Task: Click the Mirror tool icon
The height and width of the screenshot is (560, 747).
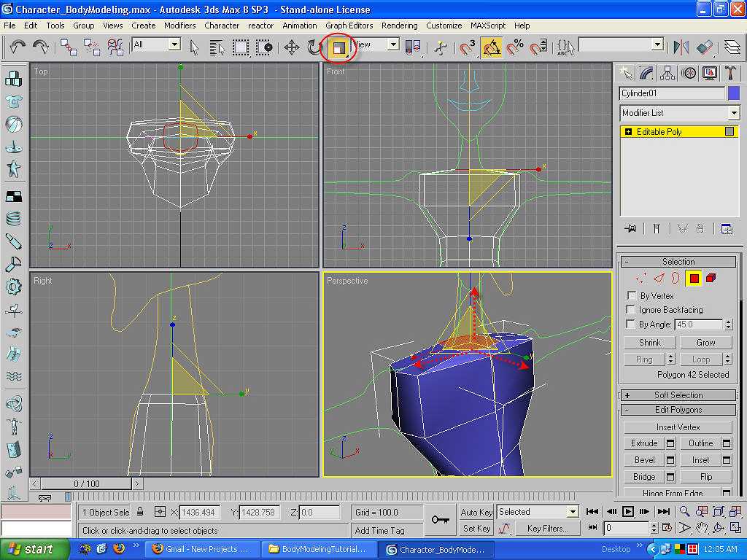Action: point(681,47)
